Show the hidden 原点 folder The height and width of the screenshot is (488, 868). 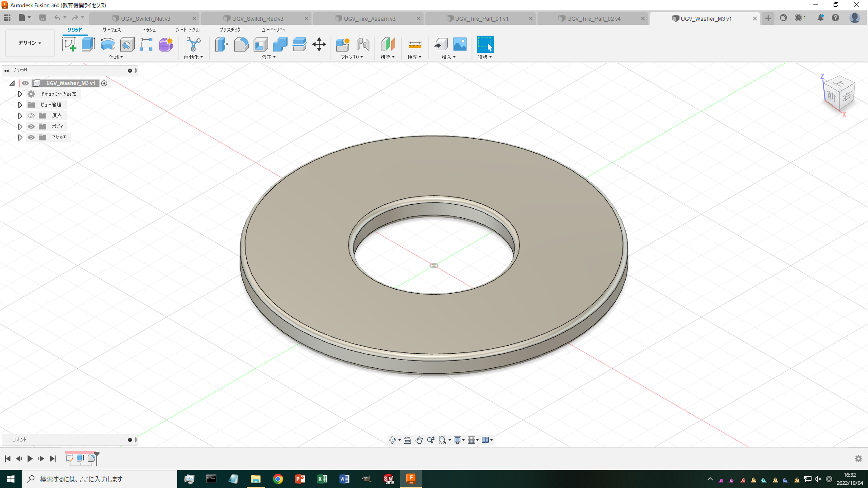pos(31,116)
